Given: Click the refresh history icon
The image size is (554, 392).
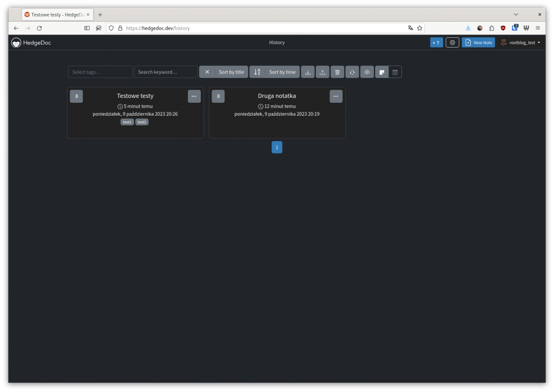Looking at the screenshot, I should 352,72.
